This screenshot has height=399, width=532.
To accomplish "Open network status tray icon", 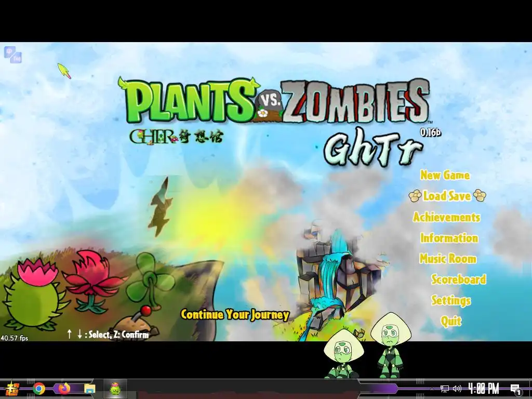I will (x=445, y=389).
